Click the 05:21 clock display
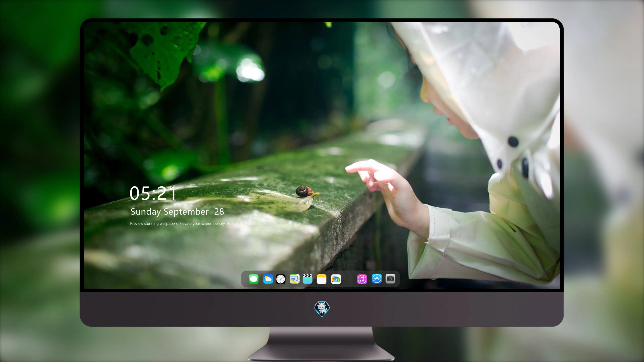The height and width of the screenshot is (362, 644). pyautogui.click(x=153, y=193)
